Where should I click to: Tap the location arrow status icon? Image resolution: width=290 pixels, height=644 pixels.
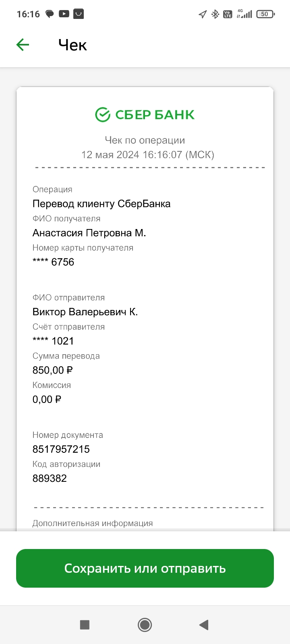point(203,14)
